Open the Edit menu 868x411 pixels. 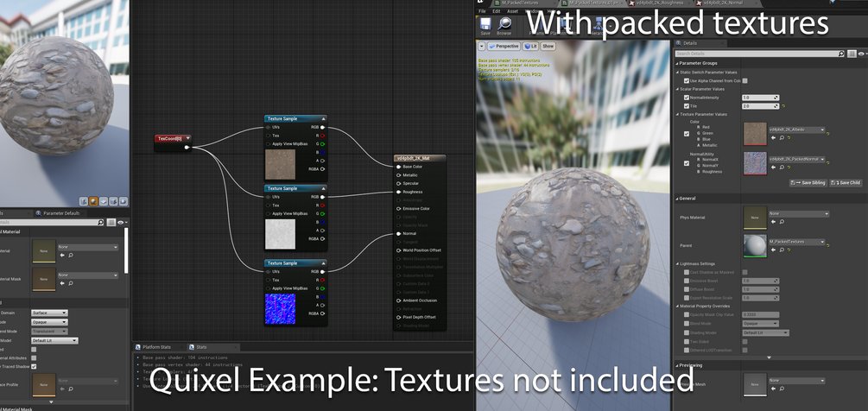(497, 11)
